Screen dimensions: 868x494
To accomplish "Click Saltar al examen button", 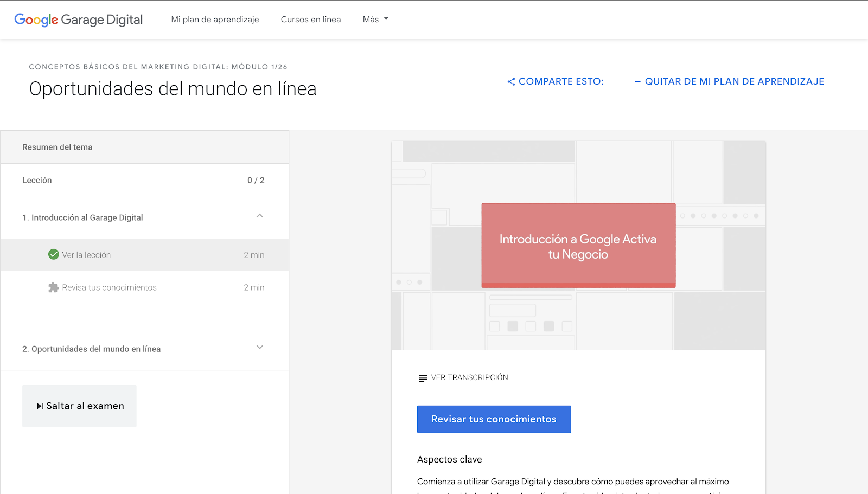I will pos(79,406).
